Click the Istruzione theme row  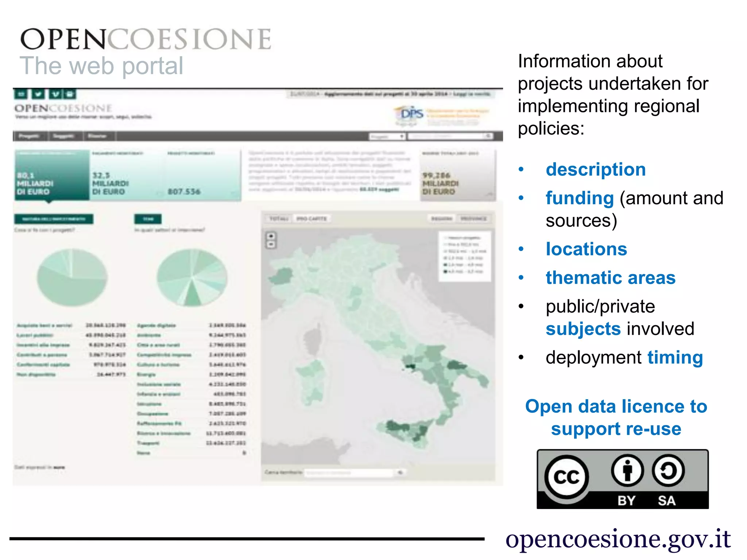[191, 404]
